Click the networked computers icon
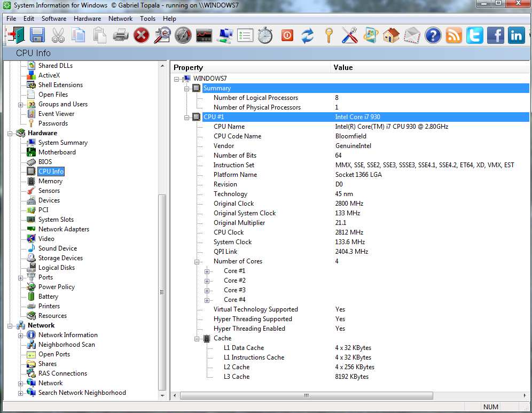This screenshot has height=413, width=532. coord(225,35)
